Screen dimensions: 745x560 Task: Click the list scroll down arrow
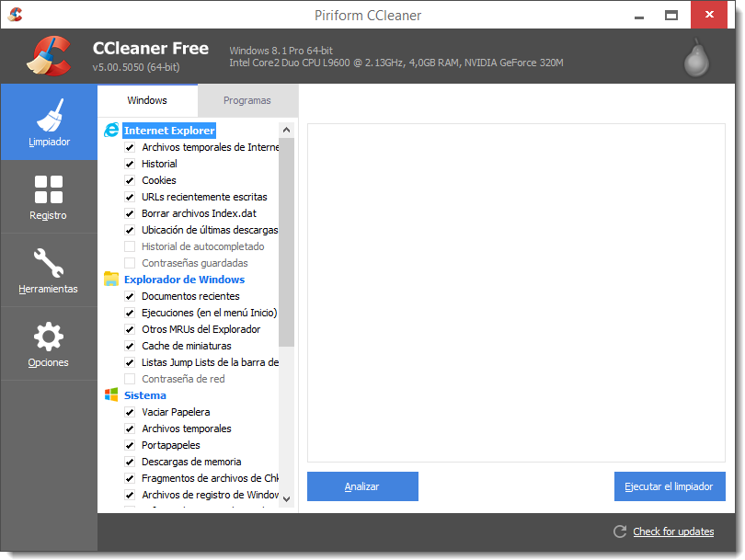coord(286,498)
